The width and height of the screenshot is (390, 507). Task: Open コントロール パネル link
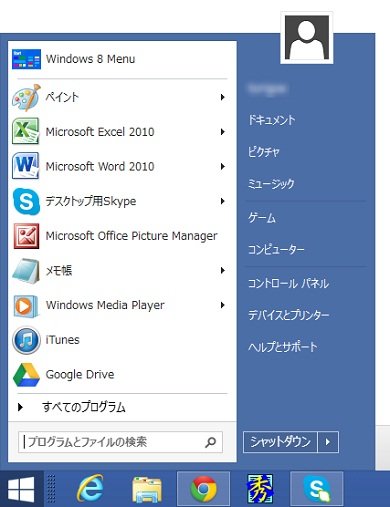click(x=288, y=284)
